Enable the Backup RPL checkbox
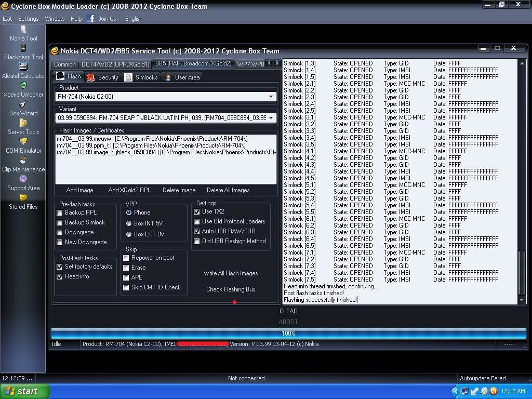 pyautogui.click(x=60, y=212)
